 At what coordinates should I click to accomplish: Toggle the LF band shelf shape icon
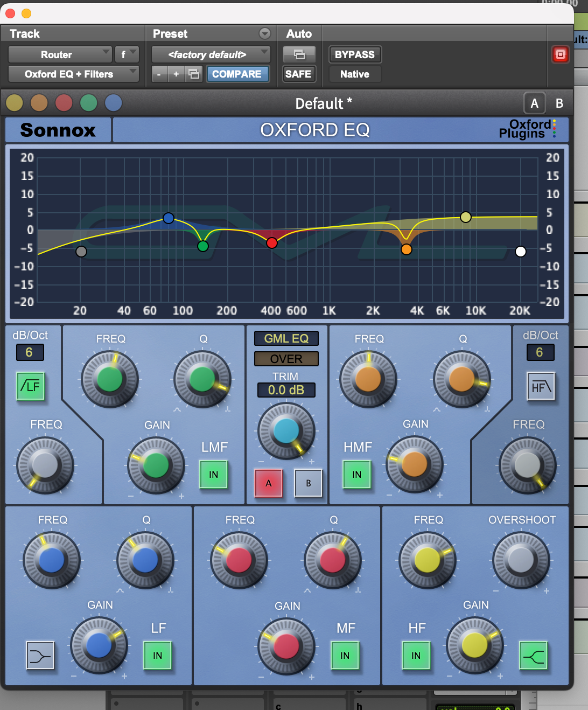(40, 656)
